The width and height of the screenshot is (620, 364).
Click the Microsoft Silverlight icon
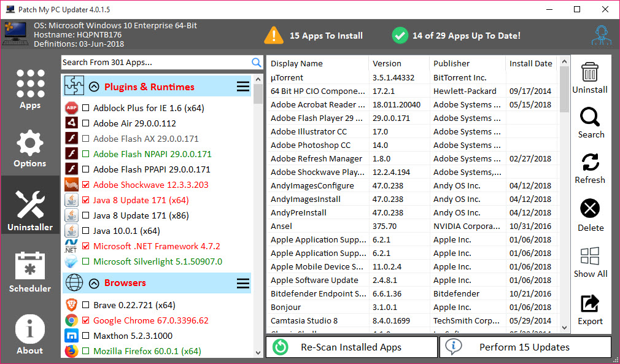(x=71, y=261)
